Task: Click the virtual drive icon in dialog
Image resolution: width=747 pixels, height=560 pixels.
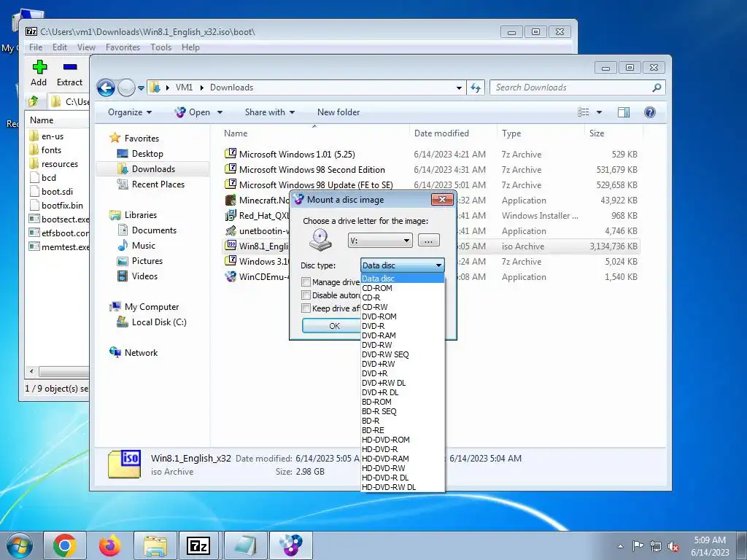Action: 320,239
